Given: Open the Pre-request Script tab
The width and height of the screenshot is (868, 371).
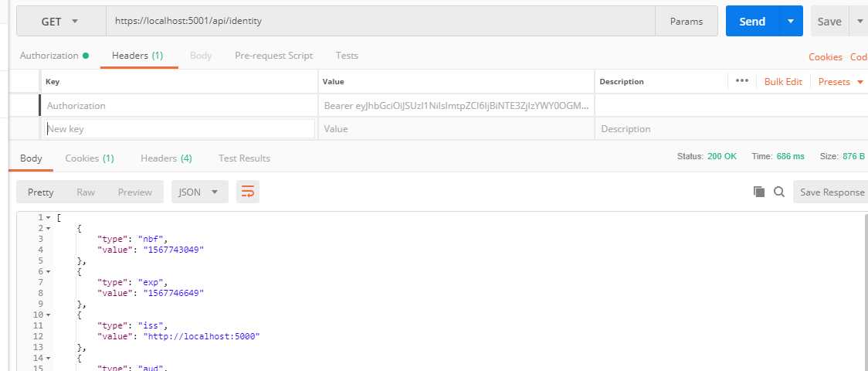Looking at the screenshot, I should (273, 56).
